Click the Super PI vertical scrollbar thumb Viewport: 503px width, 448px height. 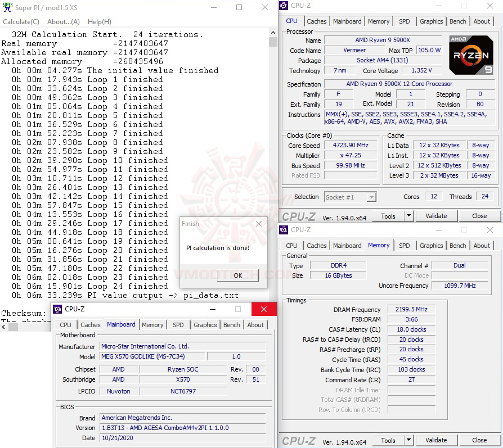[273, 42]
